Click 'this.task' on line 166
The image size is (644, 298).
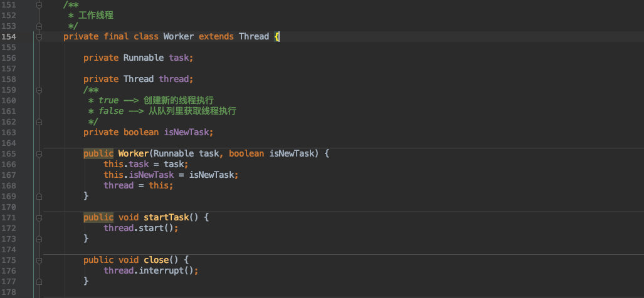click(126, 165)
